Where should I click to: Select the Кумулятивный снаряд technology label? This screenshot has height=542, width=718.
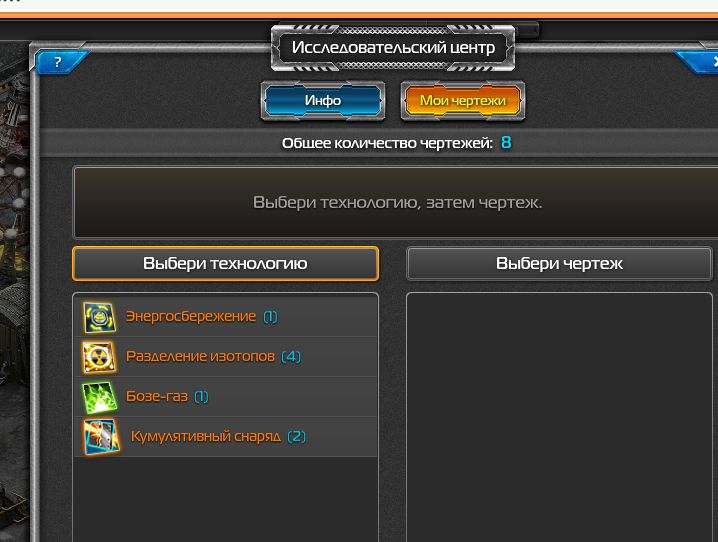click(206, 436)
